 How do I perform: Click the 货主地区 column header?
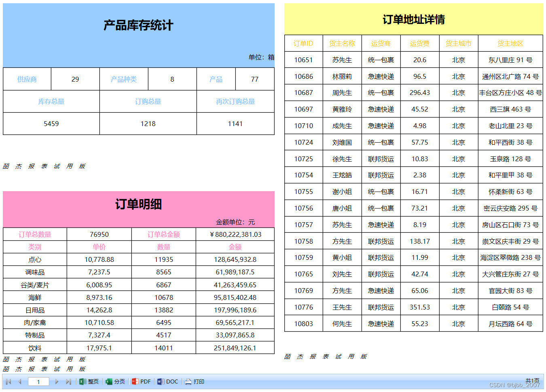510,43
